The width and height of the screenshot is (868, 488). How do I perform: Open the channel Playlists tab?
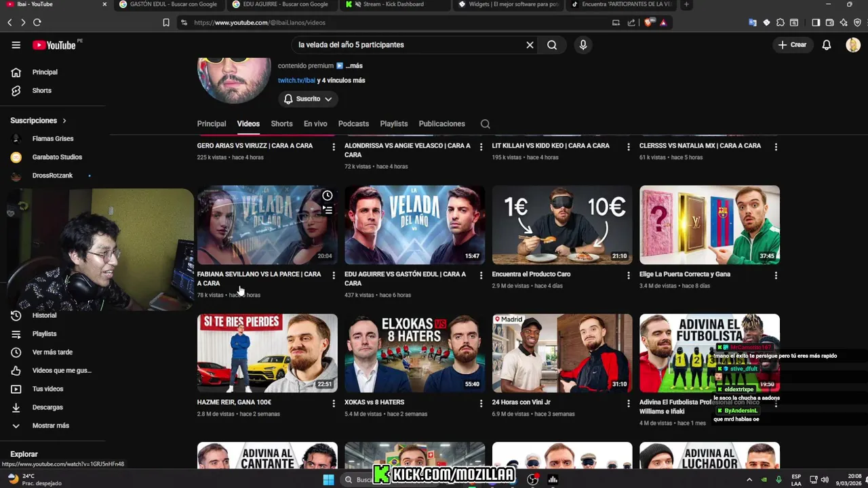(394, 124)
